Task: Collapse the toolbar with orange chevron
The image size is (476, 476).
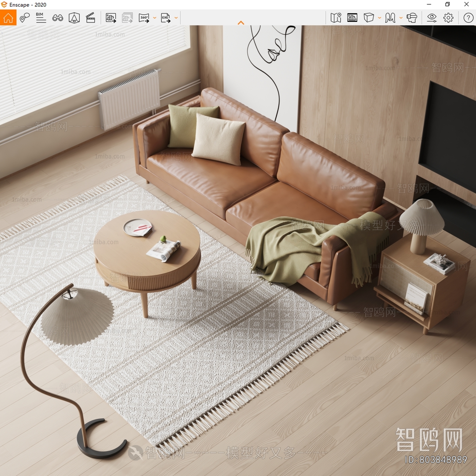Action: click(241, 23)
